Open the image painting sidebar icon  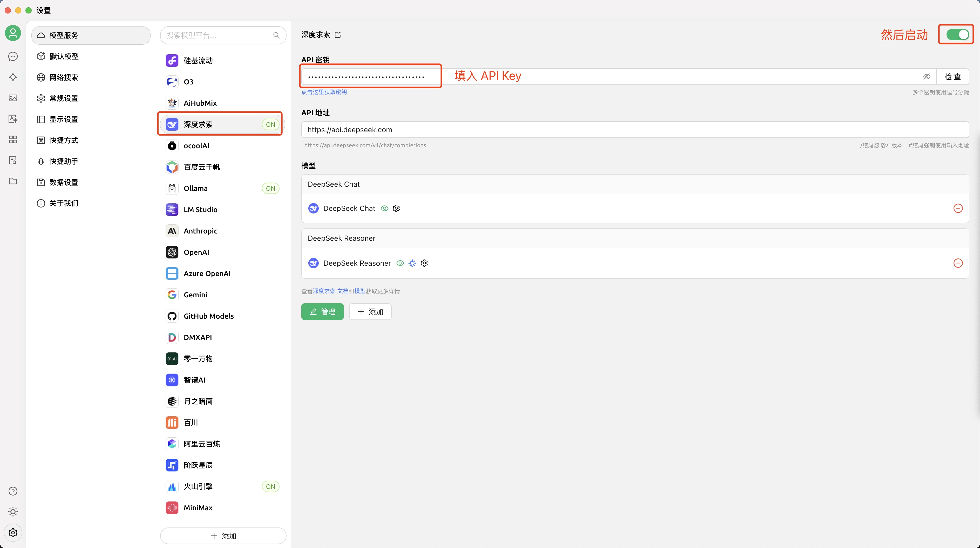[x=13, y=98]
